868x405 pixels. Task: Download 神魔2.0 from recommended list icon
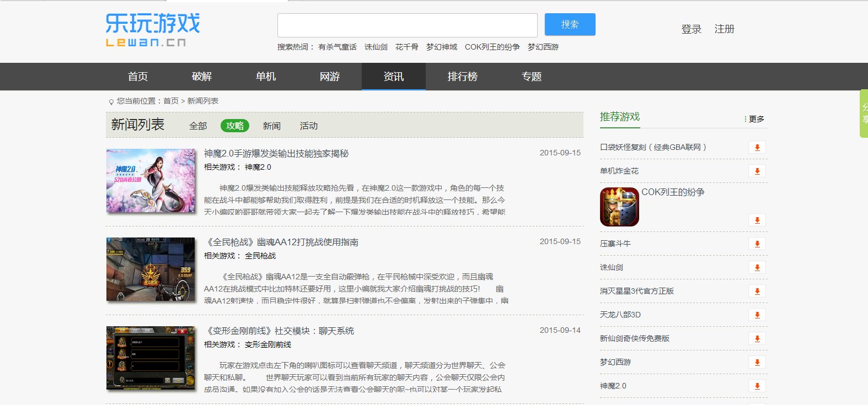757,386
